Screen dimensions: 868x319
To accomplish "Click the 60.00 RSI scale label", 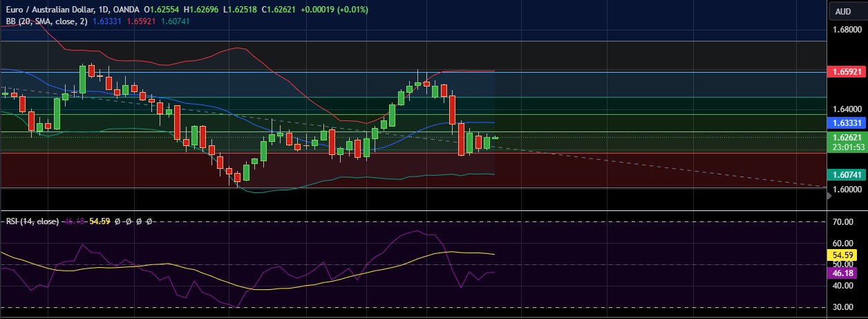I will pyautogui.click(x=843, y=244).
